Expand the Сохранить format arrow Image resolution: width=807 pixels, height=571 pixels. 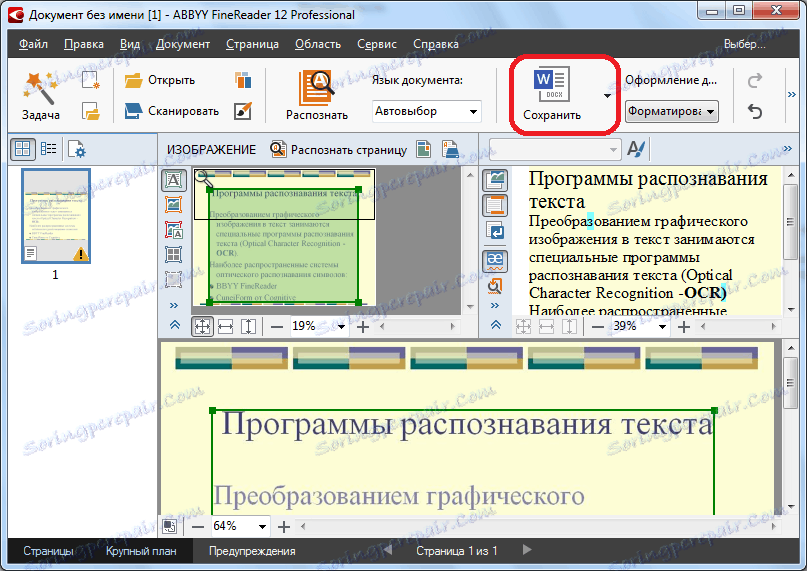(607, 96)
